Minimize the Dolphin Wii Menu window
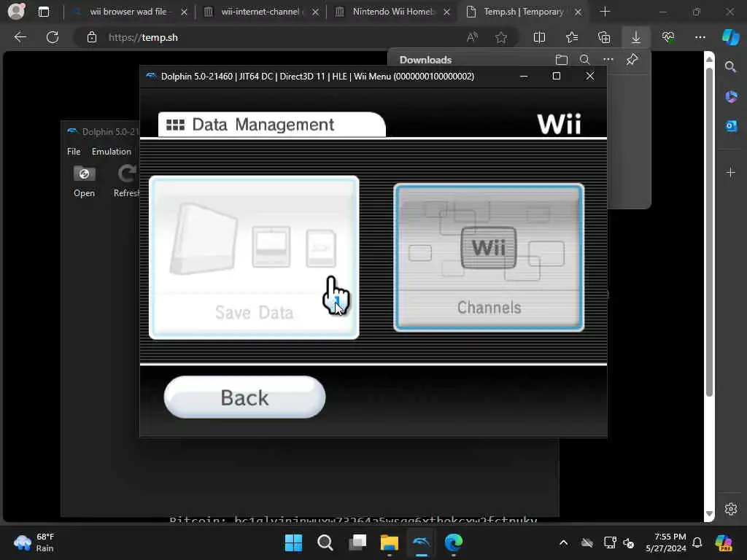This screenshot has width=747, height=560. click(524, 76)
